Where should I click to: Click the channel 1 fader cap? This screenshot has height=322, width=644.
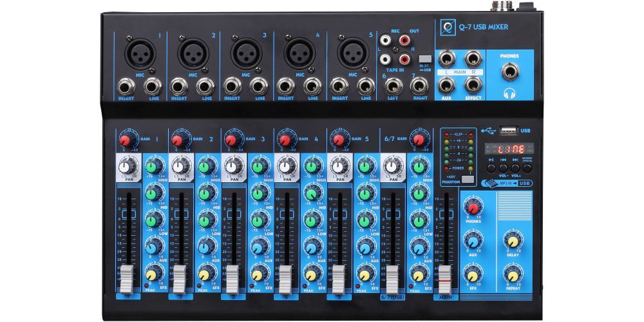126,279
